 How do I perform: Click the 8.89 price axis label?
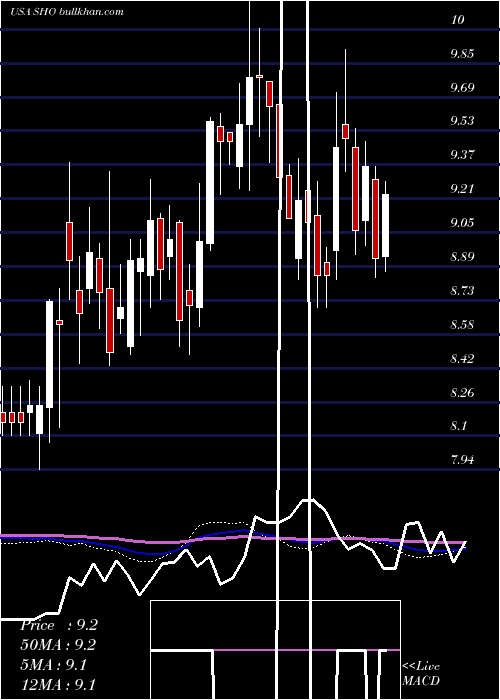point(462,256)
